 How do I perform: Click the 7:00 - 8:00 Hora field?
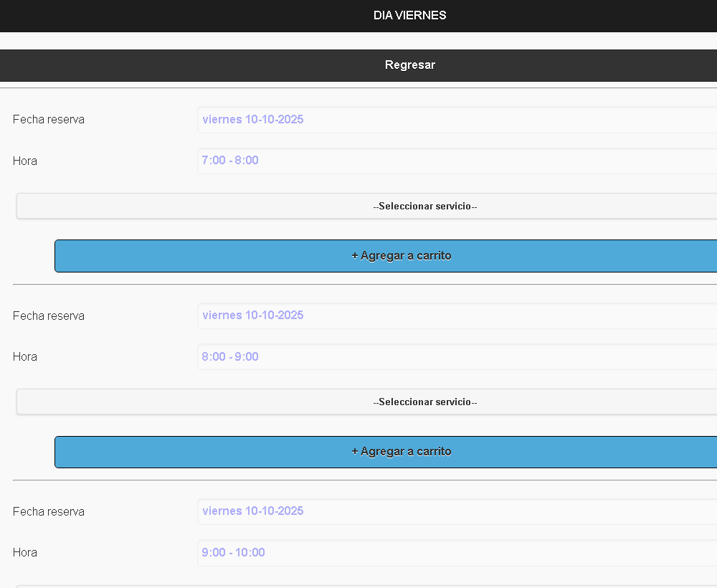(456, 161)
